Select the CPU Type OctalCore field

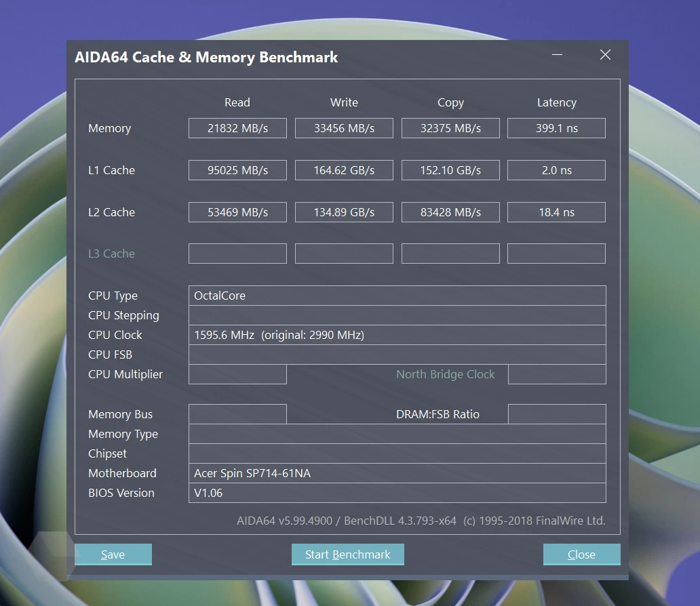coord(397,296)
